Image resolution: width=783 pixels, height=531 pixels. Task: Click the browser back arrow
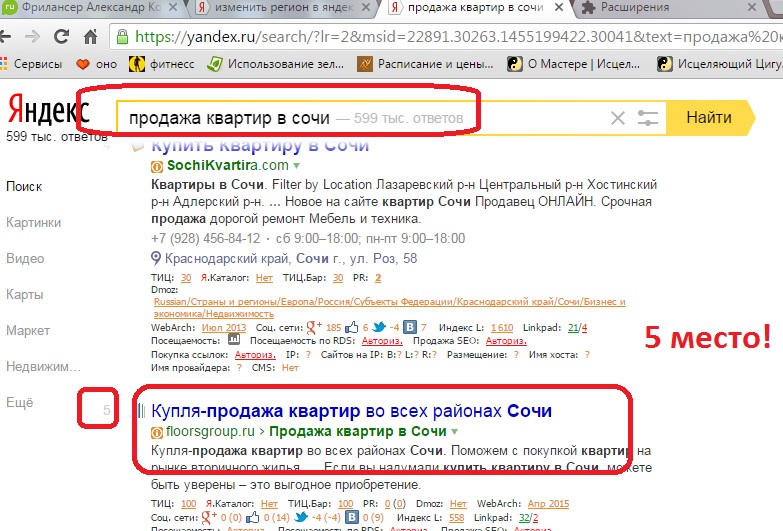click(x=5, y=36)
